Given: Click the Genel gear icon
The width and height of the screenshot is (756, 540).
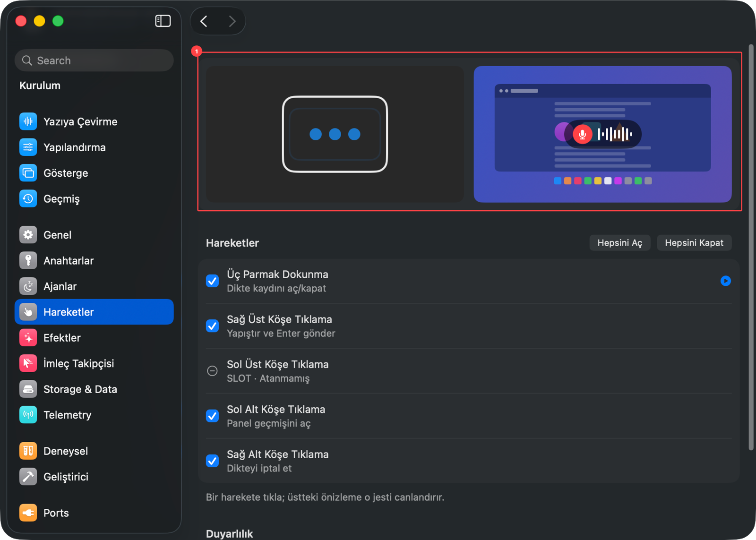Looking at the screenshot, I should pyautogui.click(x=28, y=235).
